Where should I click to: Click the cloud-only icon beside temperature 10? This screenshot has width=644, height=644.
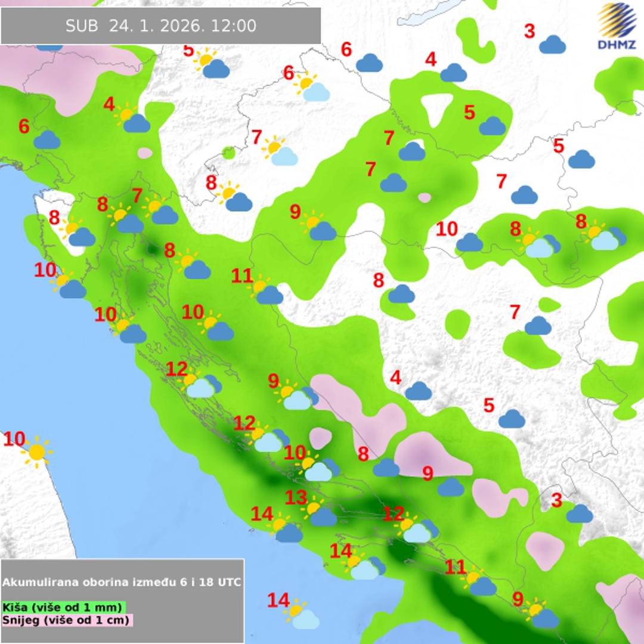pos(469,242)
